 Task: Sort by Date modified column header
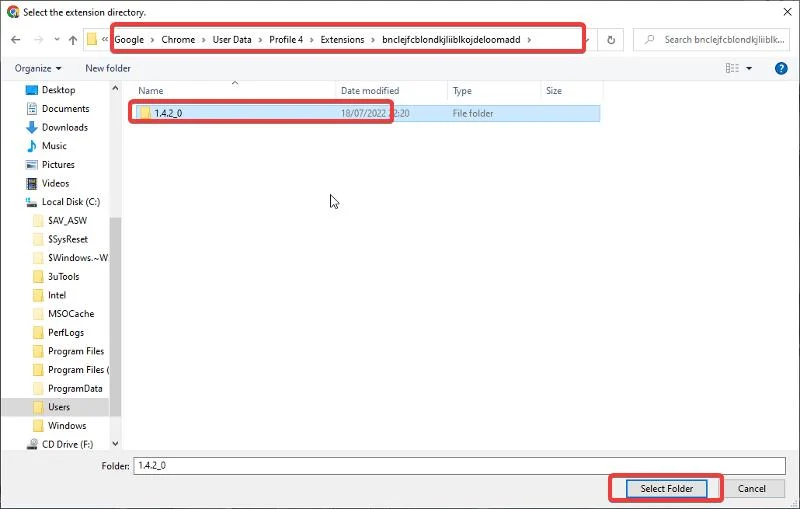(x=370, y=91)
